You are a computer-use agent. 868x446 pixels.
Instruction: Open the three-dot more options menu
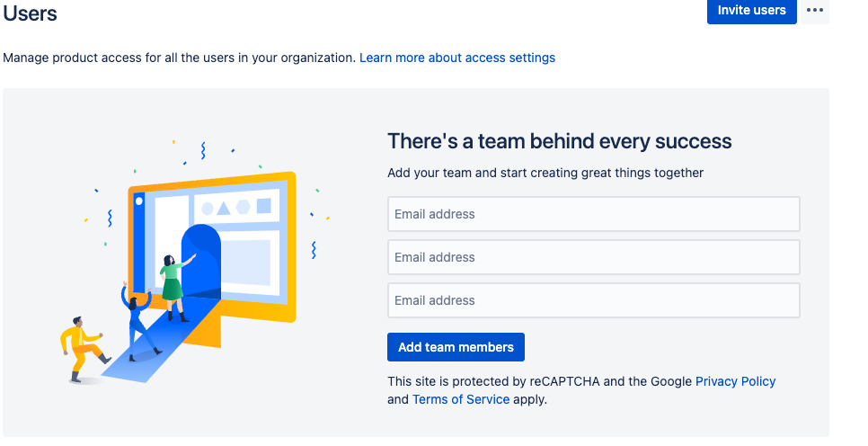[x=814, y=11]
